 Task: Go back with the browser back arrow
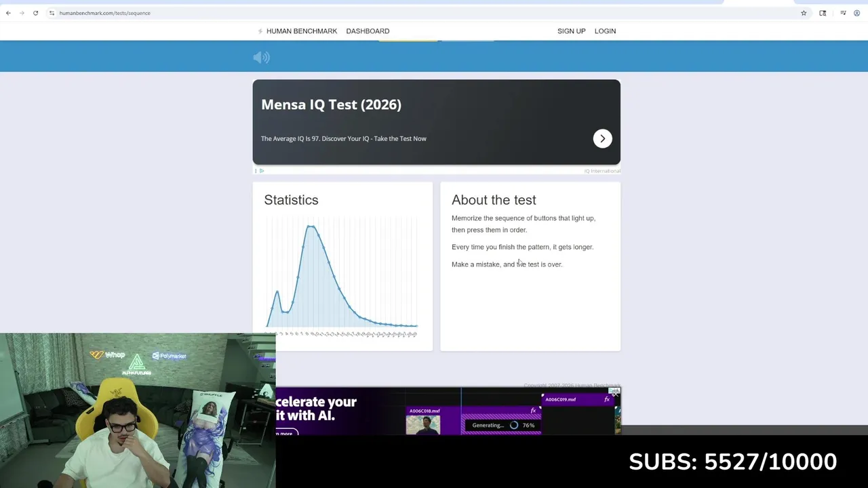tap(8, 13)
